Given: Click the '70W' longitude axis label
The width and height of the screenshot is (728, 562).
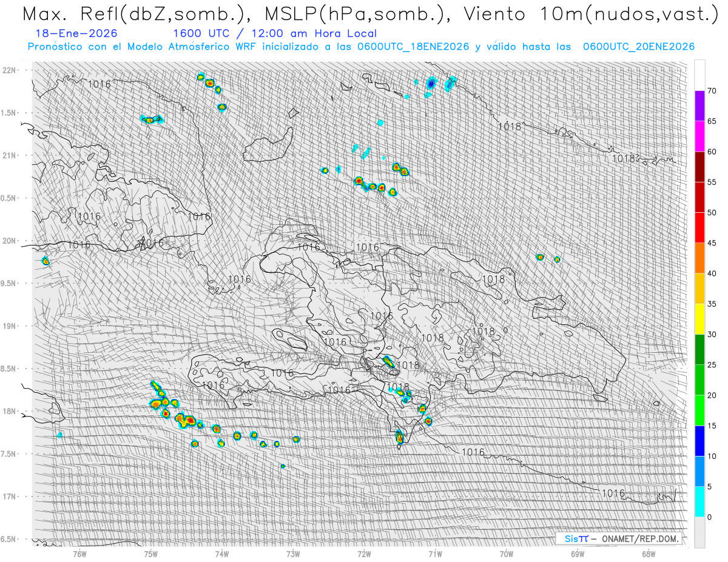Looking at the screenshot, I should (x=506, y=554).
